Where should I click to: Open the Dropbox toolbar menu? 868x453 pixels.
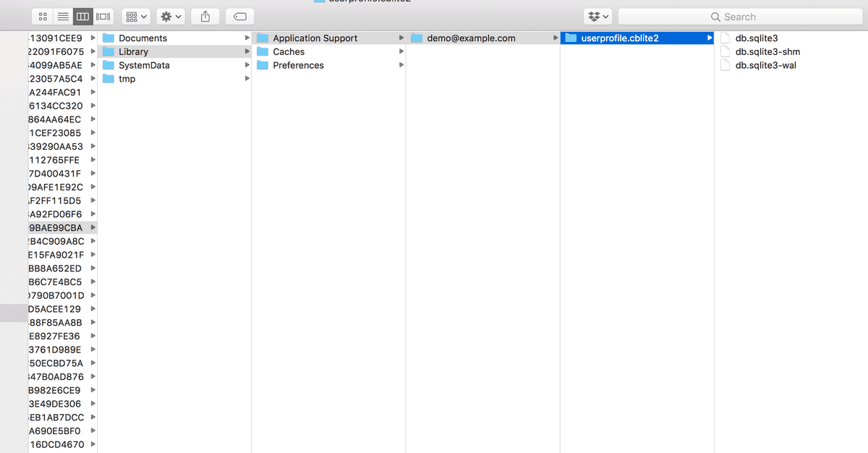(x=597, y=16)
